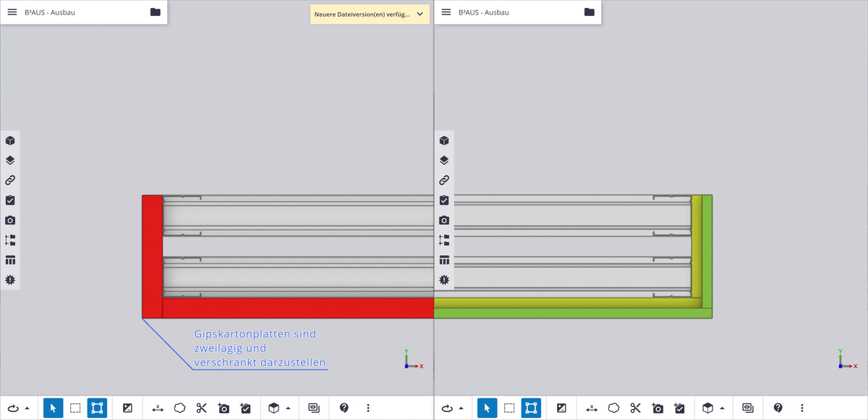Select the cloud markup tool, left toolbar

pyautogui.click(x=179, y=408)
